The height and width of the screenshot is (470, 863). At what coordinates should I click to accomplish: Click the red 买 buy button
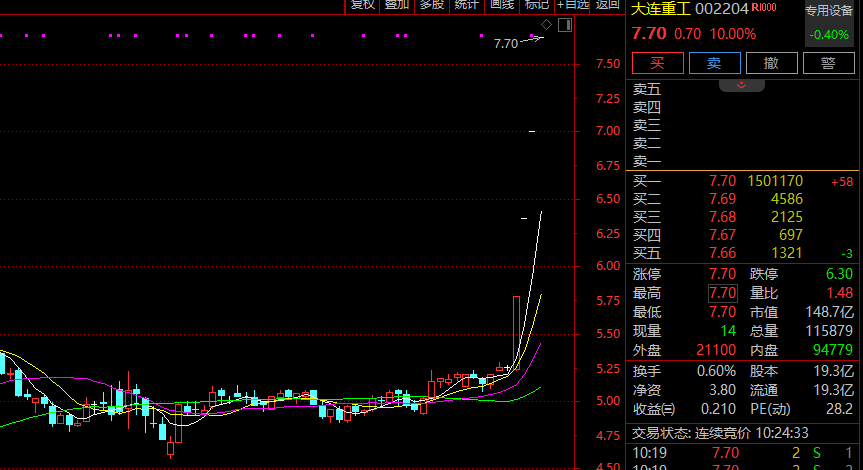click(x=658, y=63)
